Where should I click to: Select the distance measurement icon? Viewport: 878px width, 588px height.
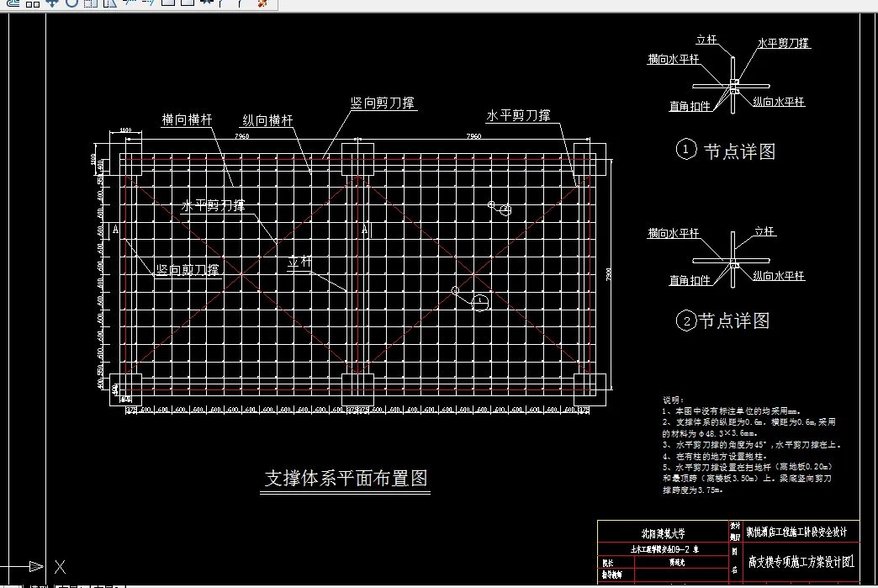(x=130, y=5)
